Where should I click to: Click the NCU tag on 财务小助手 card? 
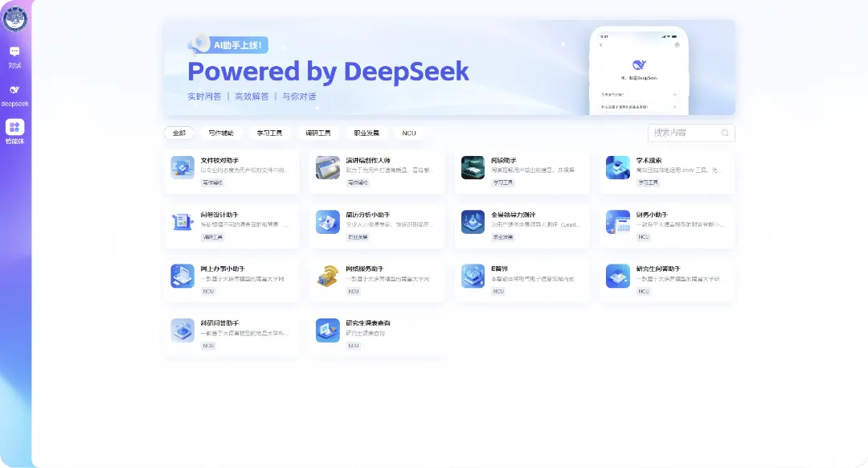click(x=643, y=237)
